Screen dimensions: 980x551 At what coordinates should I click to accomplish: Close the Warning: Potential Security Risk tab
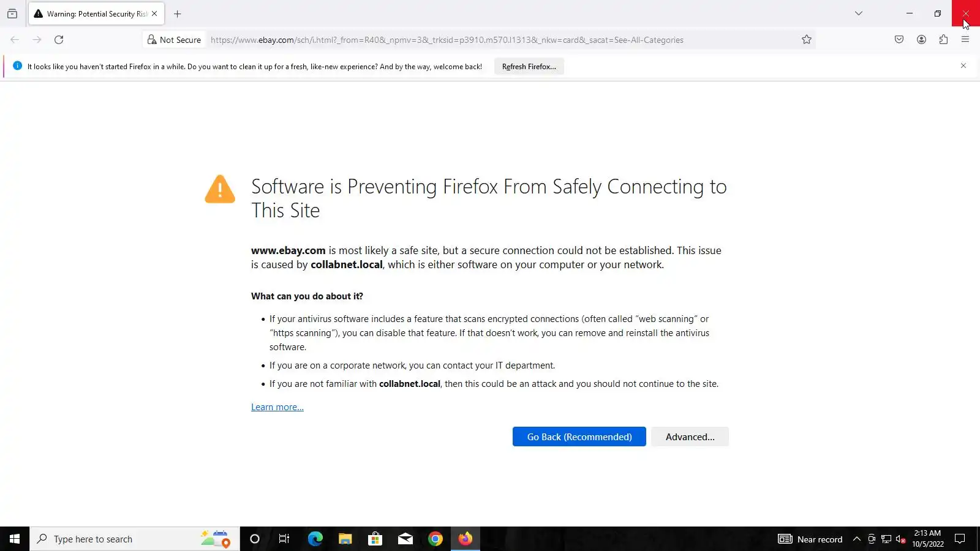[x=154, y=13]
